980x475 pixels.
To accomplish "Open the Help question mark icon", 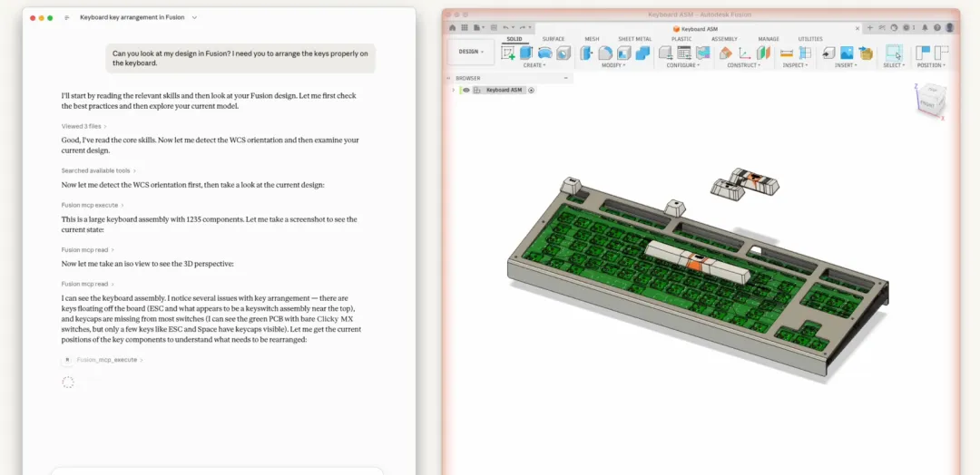I will coord(937,27).
